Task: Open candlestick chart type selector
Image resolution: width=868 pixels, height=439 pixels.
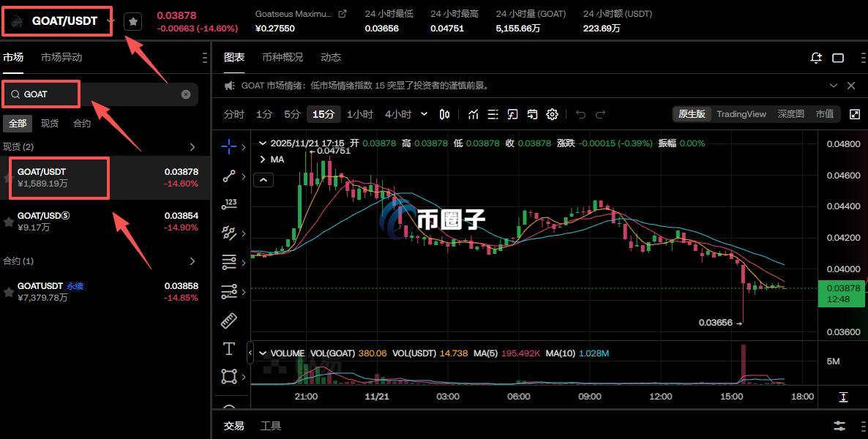Action: [444, 114]
